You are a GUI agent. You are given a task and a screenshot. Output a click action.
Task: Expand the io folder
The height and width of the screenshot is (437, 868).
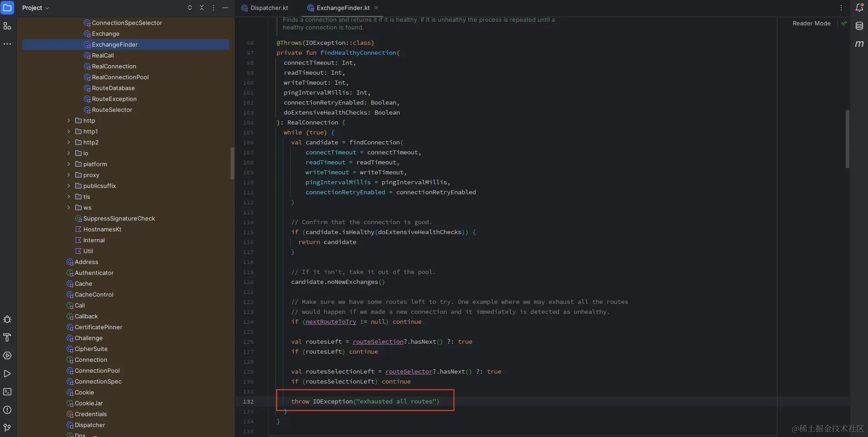(x=69, y=154)
